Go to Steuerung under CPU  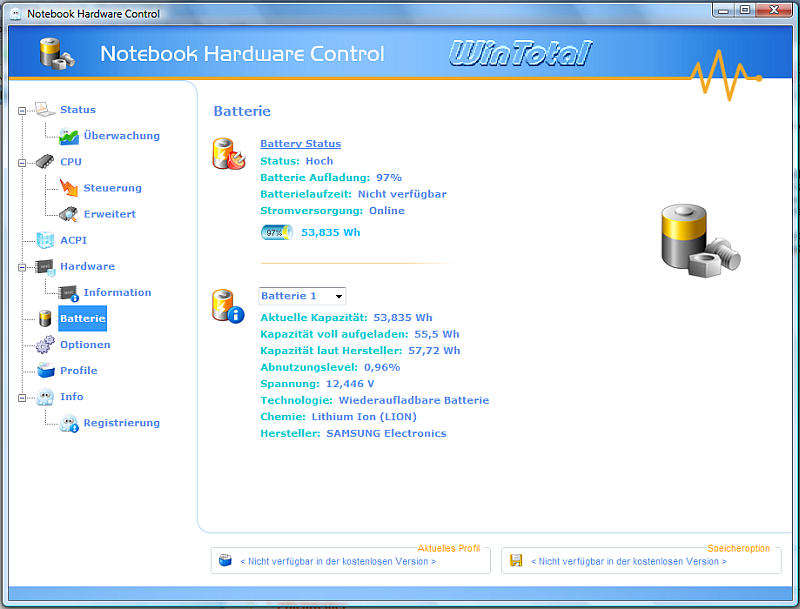112,188
